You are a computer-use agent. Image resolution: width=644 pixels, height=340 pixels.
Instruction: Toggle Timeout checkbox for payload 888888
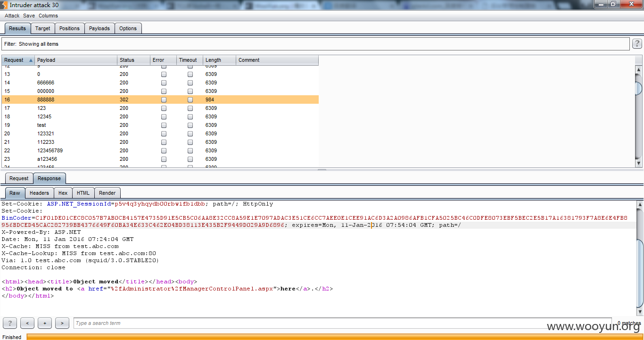click(x=190, y=100)
